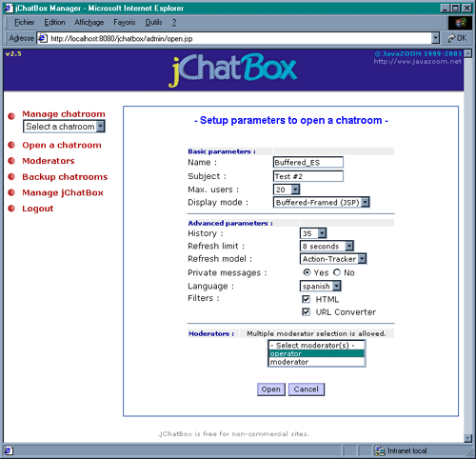Select No for Private messages
This screenshot has width=476, height=459.
coord(337,272)
